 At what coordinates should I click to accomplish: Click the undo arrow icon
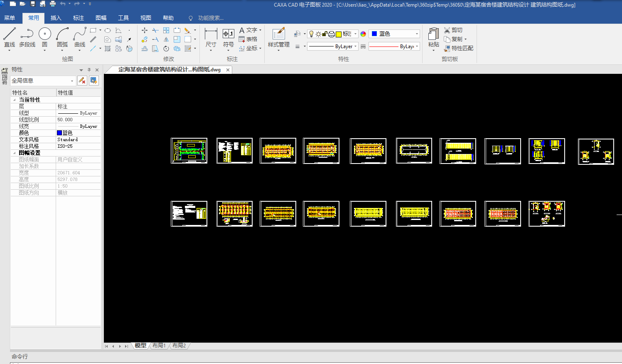tap(63, 4)
